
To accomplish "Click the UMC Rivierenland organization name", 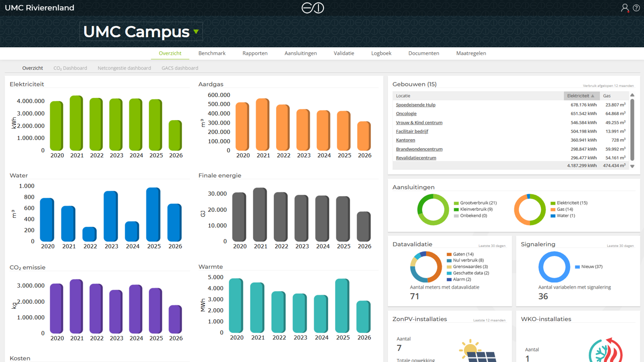I will (39, 8).
